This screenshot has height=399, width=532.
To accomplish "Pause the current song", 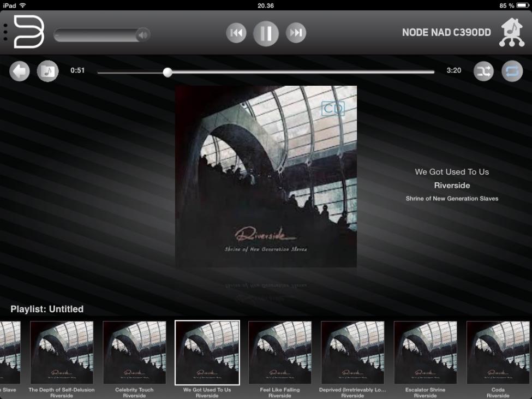I will pos(266,33).
